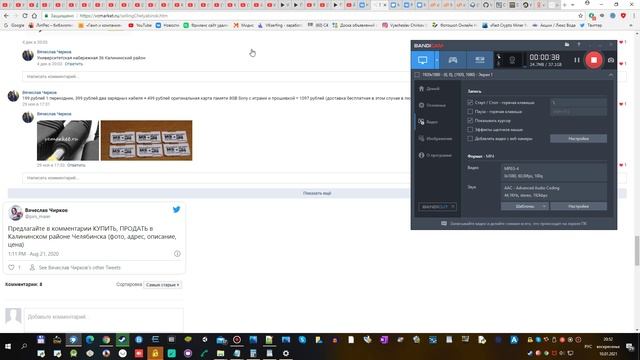Open Chrome tab search dropdown arrow
640x360 pixels.
[x=573, y=5]
